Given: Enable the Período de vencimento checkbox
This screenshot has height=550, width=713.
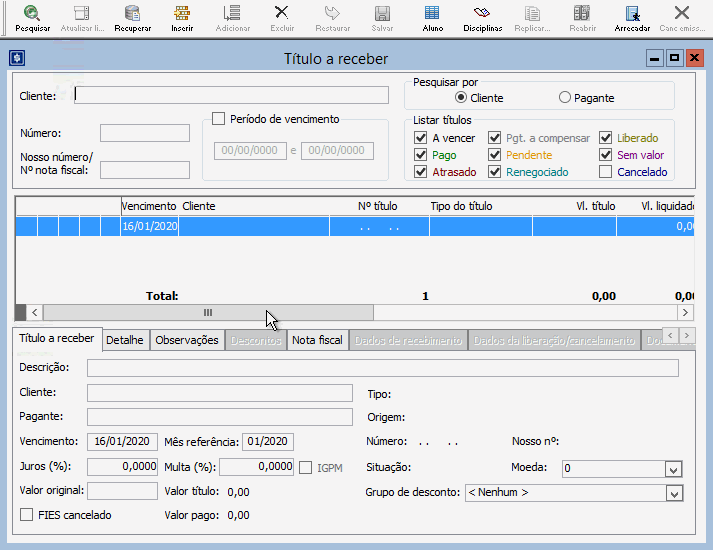Looking at the screenshot, I should [219, 119].
